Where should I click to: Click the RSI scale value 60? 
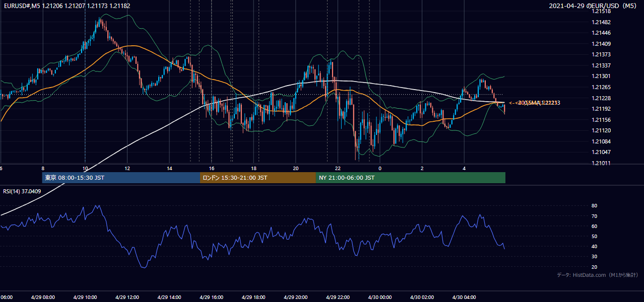coord(595,226)
